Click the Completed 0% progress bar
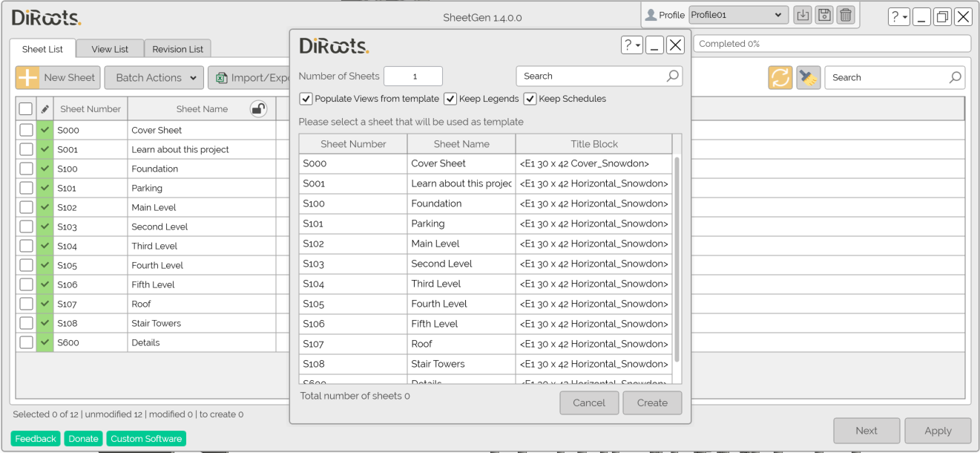980x453 pixels. [831, 43]
